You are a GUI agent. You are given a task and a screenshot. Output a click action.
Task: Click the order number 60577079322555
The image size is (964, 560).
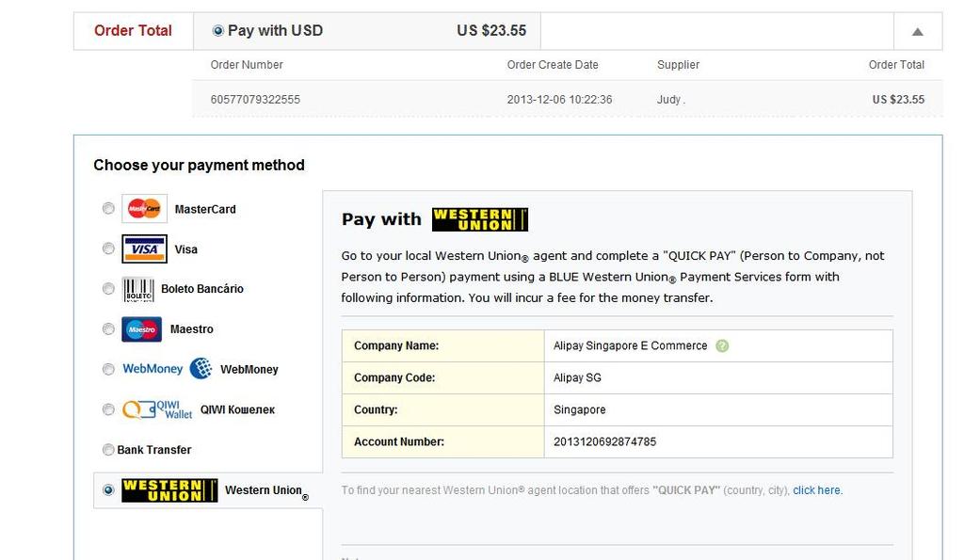pyautogui.click(x=255, y=100)
